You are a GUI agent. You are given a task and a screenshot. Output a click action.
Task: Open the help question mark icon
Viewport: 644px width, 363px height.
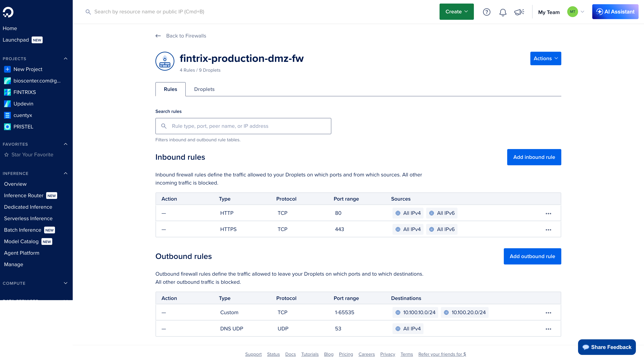(487, 12)
